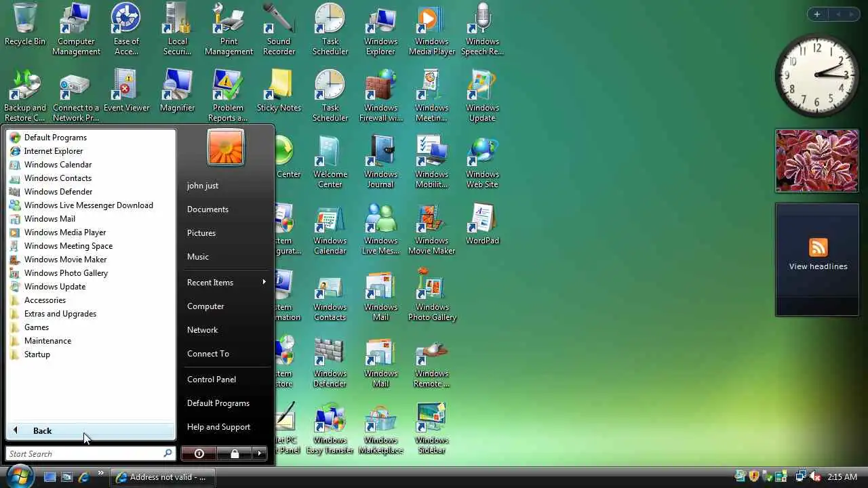Open Windows Meeting Space from Start menu

pos(91,246)
